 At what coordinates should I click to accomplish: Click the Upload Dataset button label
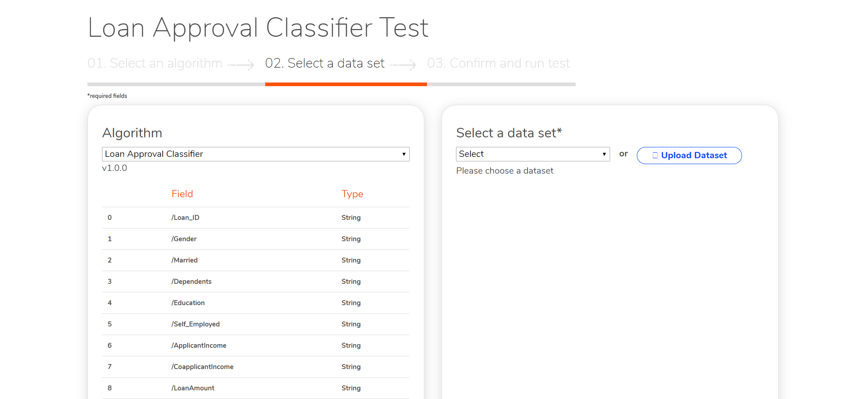[x=694, y=156]
